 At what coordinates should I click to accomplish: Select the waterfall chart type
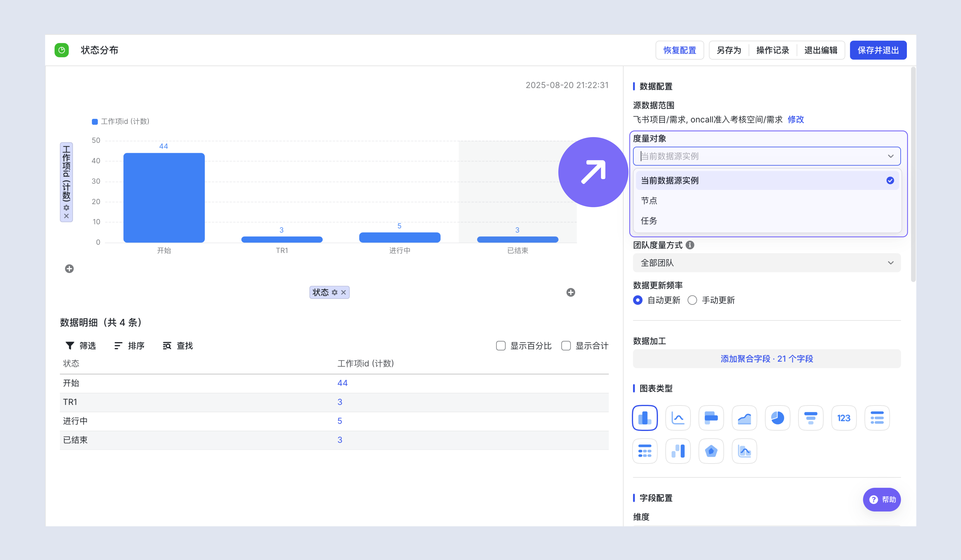[x=678, y=451]
